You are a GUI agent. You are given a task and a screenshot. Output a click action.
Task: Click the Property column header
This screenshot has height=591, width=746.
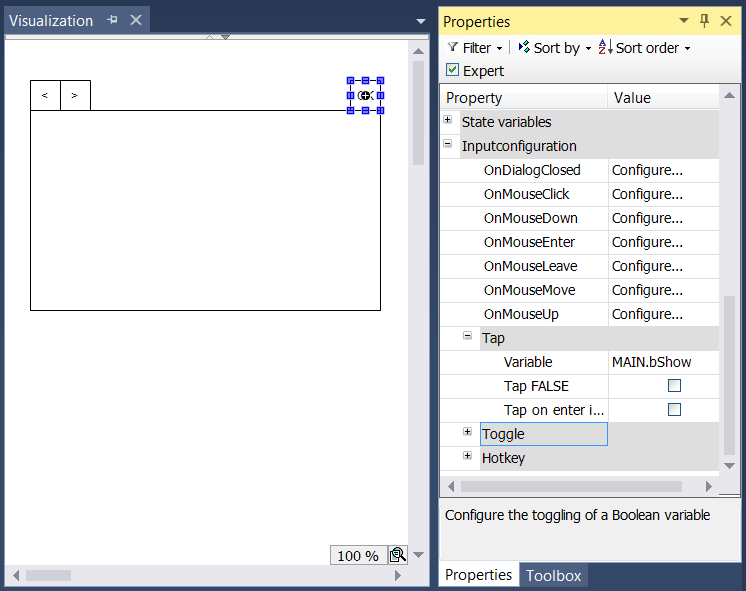click(524, 98)
